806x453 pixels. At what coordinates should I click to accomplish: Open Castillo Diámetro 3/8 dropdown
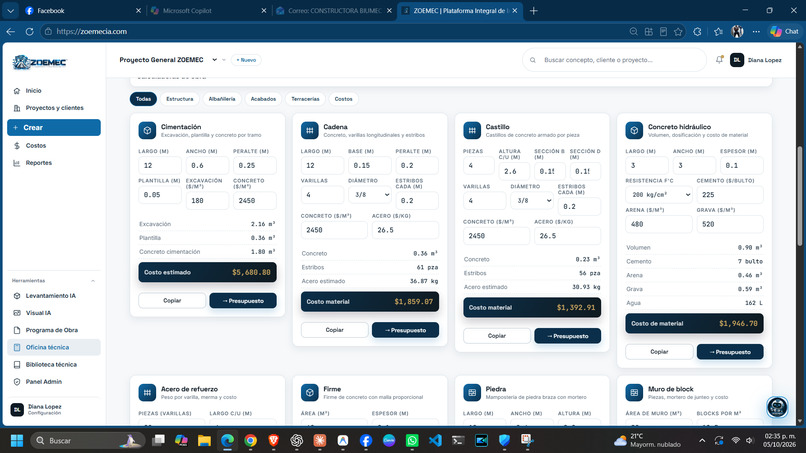tap(532, 201)
